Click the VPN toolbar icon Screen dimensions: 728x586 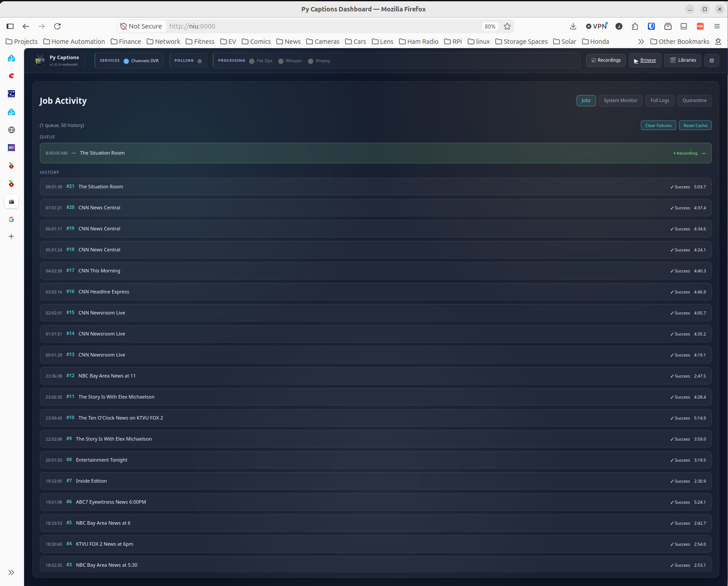(x=597, y=26)
